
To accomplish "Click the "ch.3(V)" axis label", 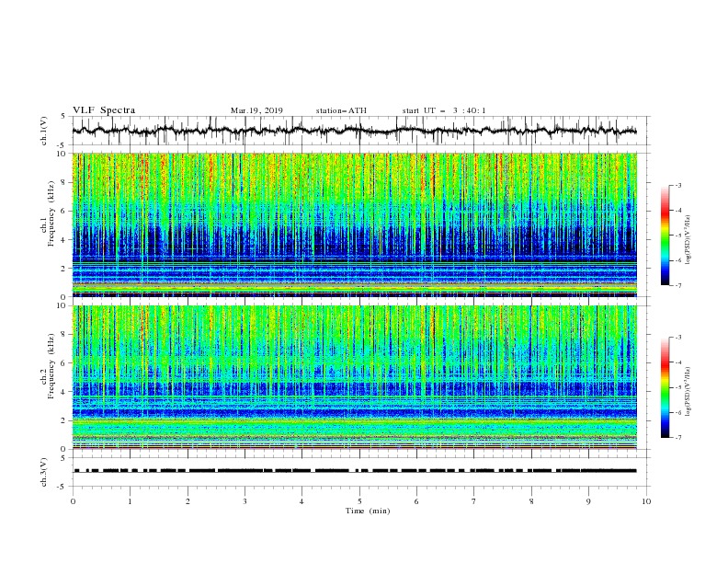I will 44,472.
